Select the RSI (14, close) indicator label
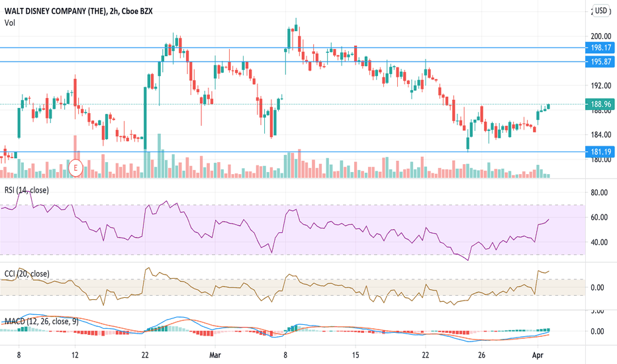 [26, 190]
